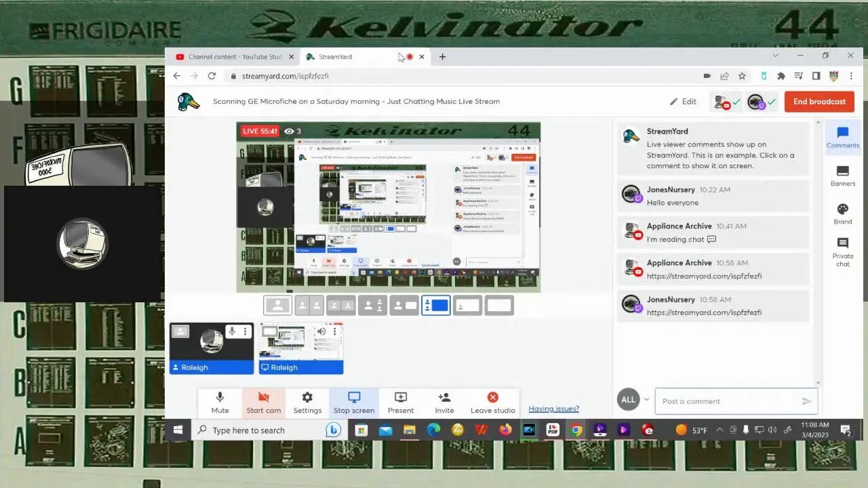Select the large screen with tiny person layout
The height and width of the screenshot is (488, 868).
click(467, 306)
